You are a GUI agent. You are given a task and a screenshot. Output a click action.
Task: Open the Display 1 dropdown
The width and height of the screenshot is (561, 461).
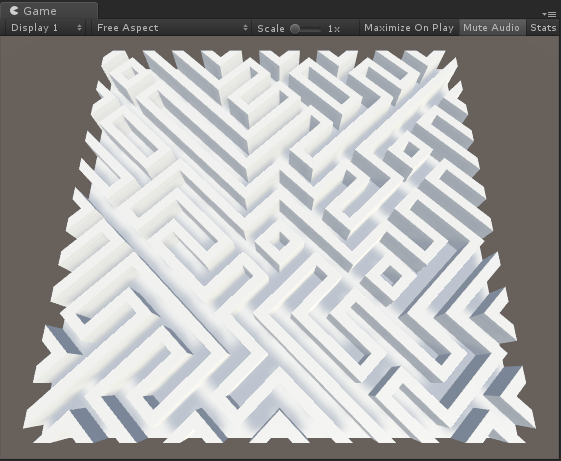point(46,28)
